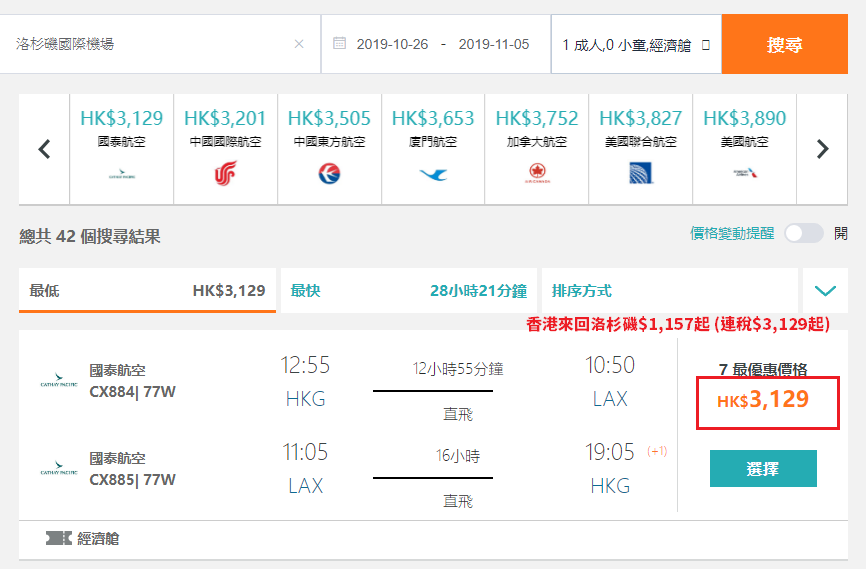Clear the 洛杉磯國際機場 destination field

[299, 44]
